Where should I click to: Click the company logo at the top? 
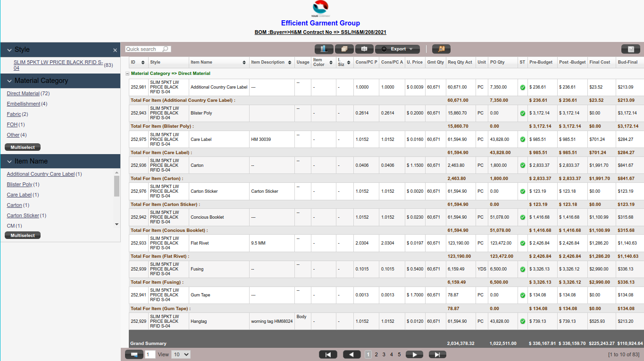point(320,8)
